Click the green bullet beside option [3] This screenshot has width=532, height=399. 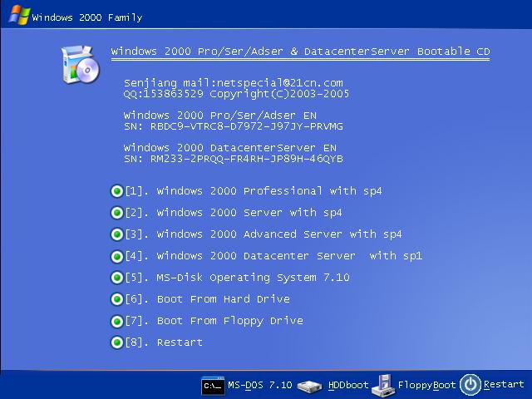pyautogui.click(x=117, y=234)
